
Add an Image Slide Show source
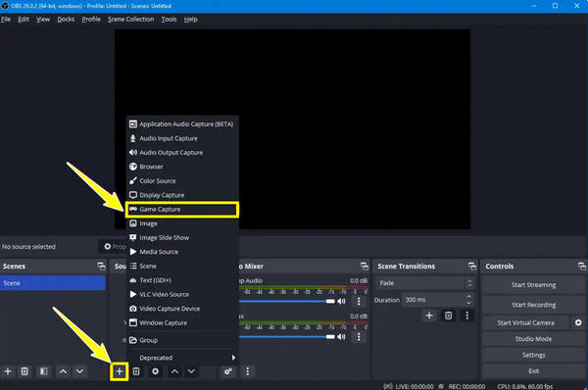(x=182, y=238)
